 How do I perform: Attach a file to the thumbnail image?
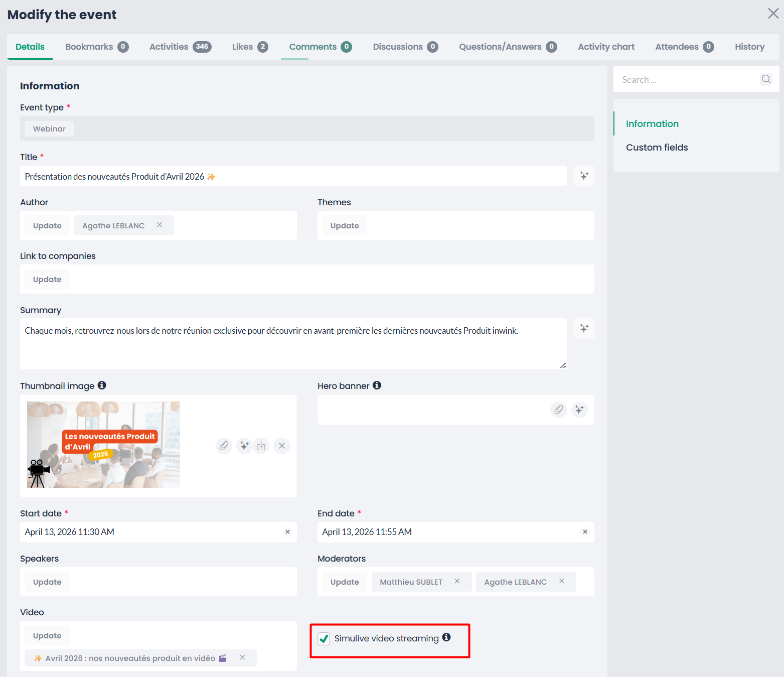224,446
